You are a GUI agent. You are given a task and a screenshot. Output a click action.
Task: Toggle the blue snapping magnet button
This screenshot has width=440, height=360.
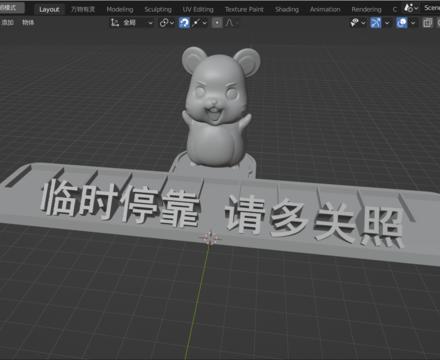[184, 23]
